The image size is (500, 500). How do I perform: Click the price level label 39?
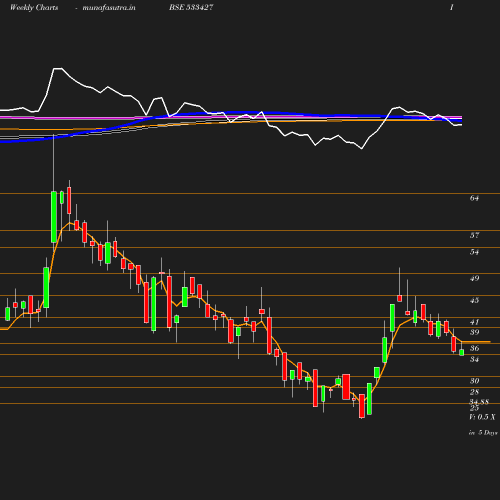pos(474,332)
